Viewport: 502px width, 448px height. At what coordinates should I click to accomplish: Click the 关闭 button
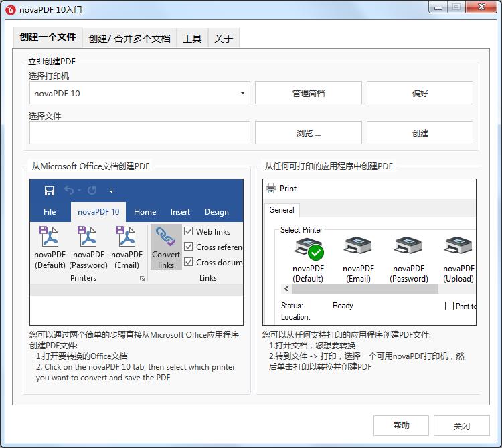pos(462,425)
